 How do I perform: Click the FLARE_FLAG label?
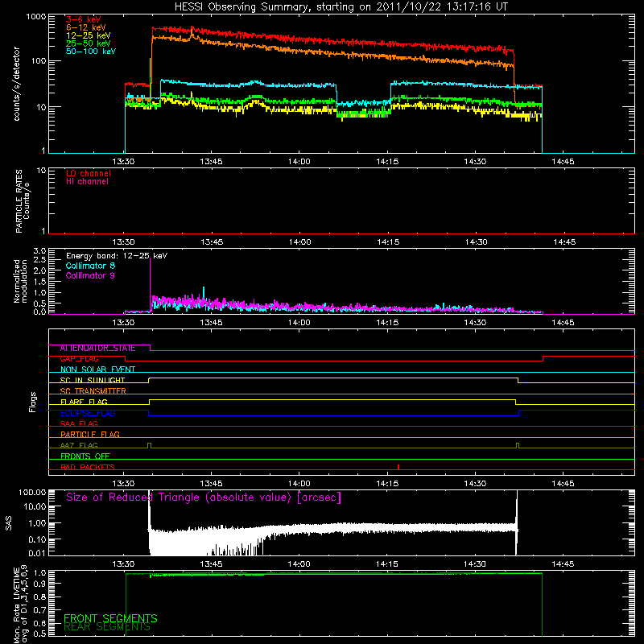[84, 402]
